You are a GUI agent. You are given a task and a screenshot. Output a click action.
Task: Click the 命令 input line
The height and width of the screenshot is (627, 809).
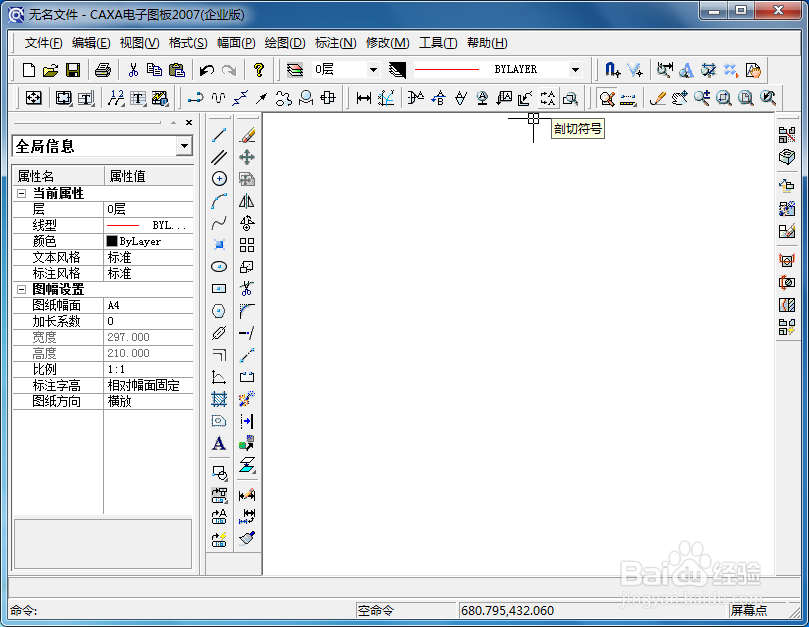click(181, 610)
